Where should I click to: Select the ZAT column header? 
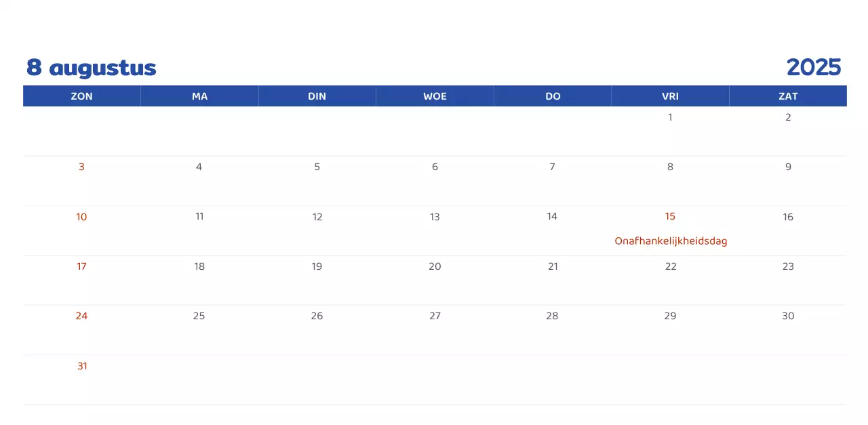coord(788,96)
